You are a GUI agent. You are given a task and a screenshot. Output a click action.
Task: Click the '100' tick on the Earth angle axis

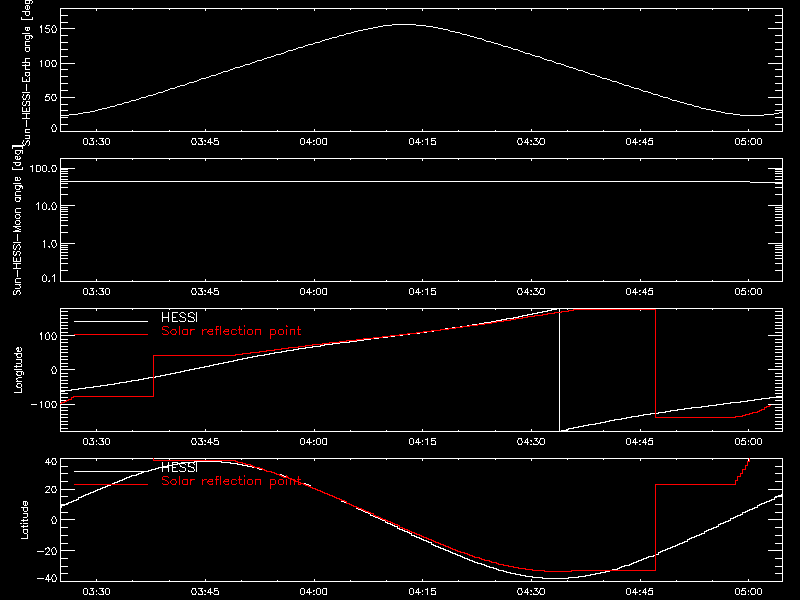tap(47, 63)
